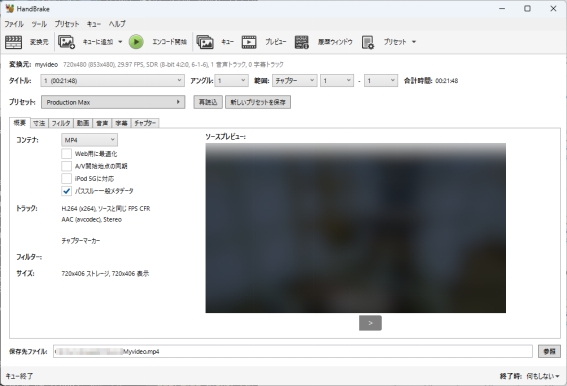The image size is (567, 386).
Task: Expand the Add to Queue dropdown arrow
Action: point(120,42)
